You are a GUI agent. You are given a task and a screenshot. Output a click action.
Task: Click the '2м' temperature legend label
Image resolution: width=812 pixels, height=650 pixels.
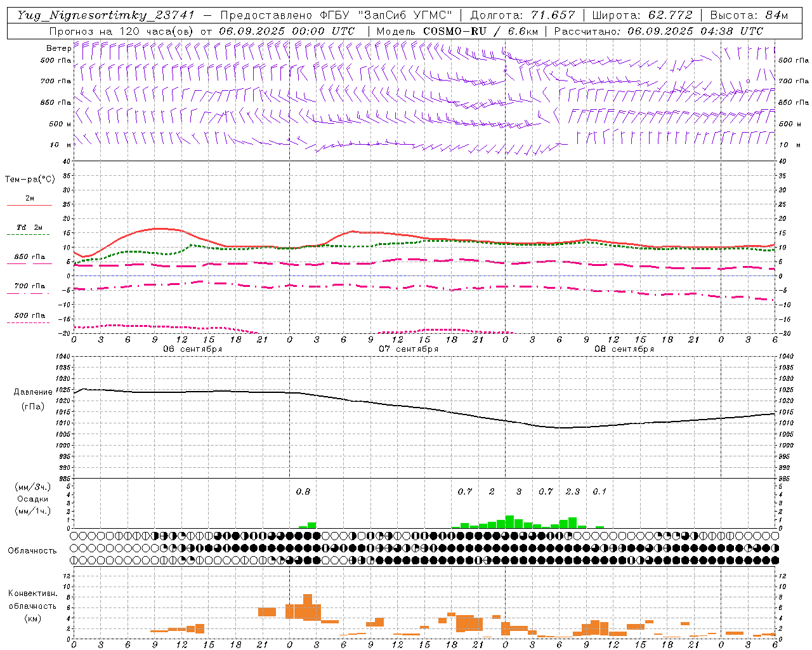30,199
